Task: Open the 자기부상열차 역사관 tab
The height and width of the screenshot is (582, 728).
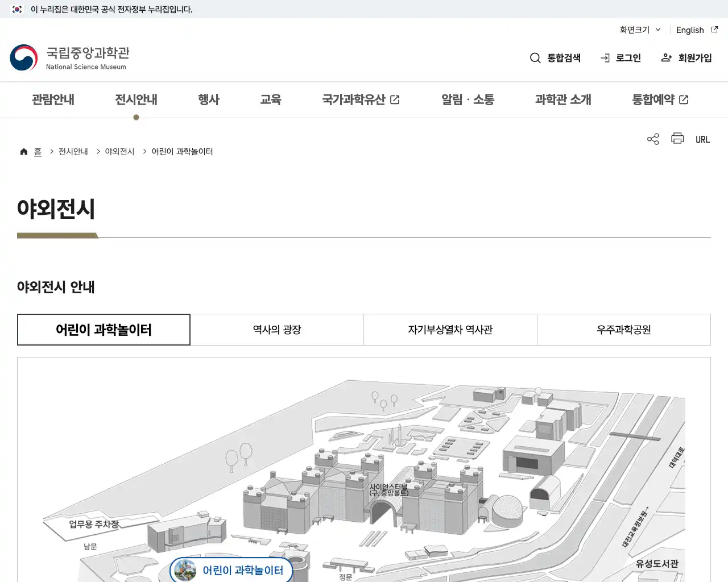Action: pyautogui.click(x=450, y=330)
